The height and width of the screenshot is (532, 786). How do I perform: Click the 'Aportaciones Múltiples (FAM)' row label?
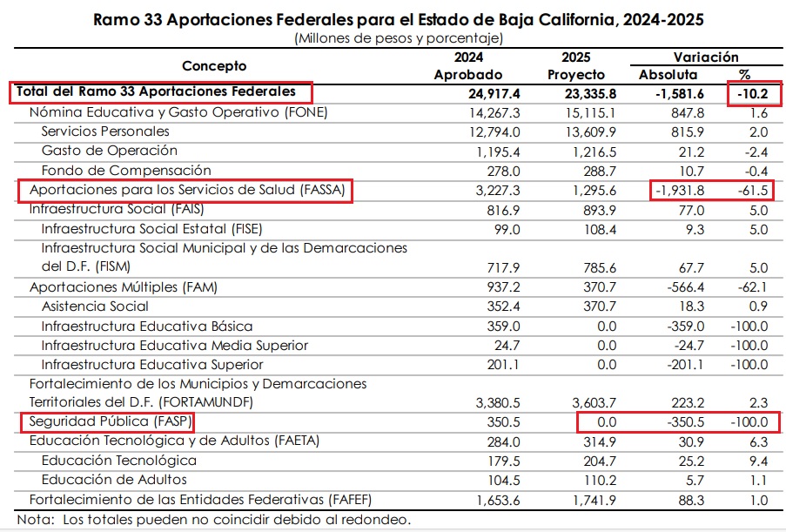(x=124, y=287)
